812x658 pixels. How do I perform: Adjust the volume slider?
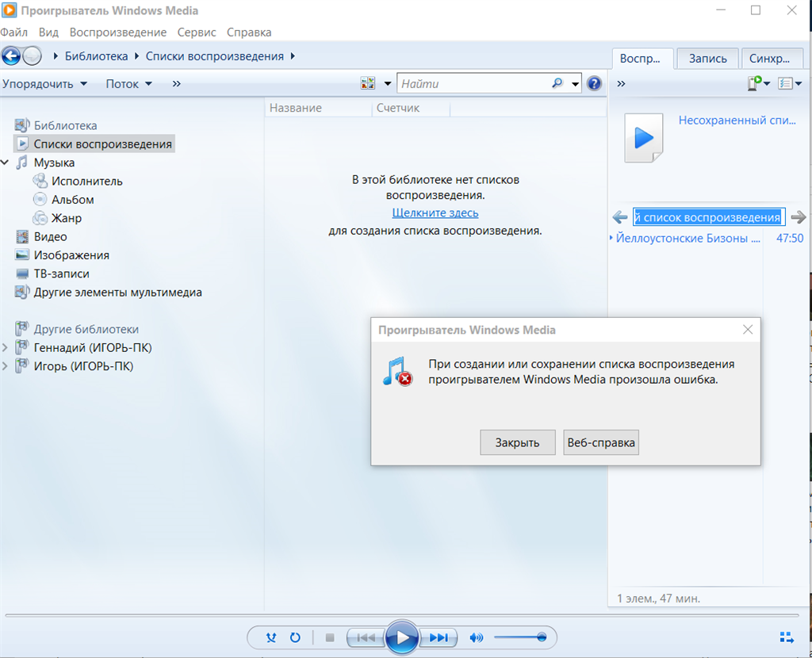coord(519,637)
